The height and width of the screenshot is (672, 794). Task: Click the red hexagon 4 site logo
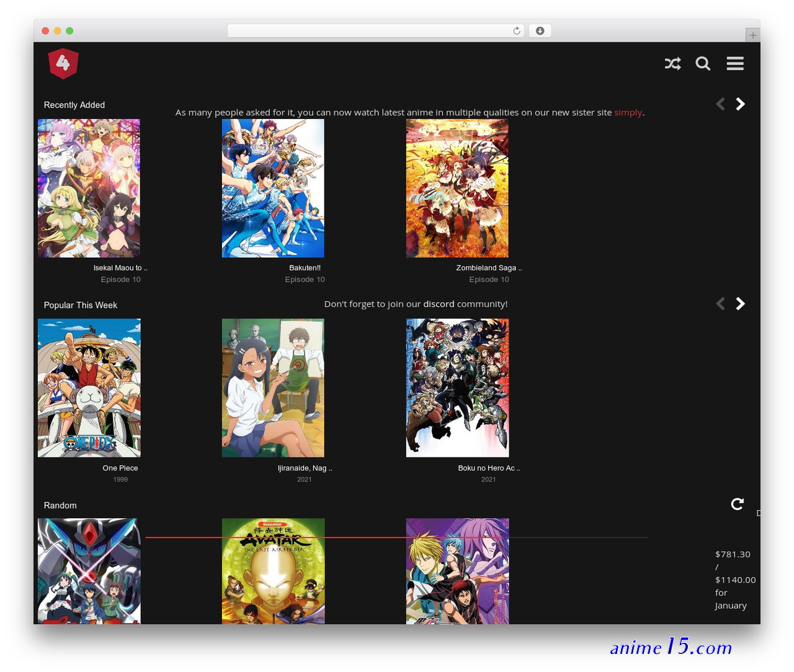(63, 63)
